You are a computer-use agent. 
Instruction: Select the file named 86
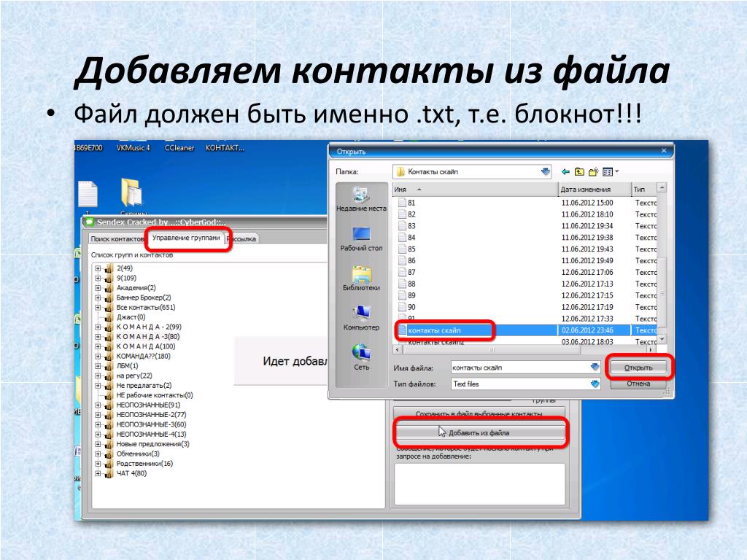411,261
